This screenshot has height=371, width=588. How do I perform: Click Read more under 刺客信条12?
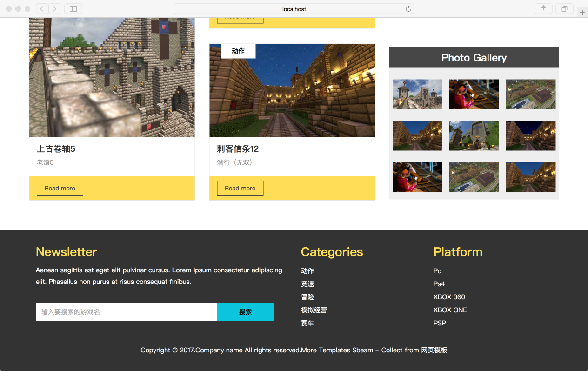pyautogui.click(x=240, y=188)
